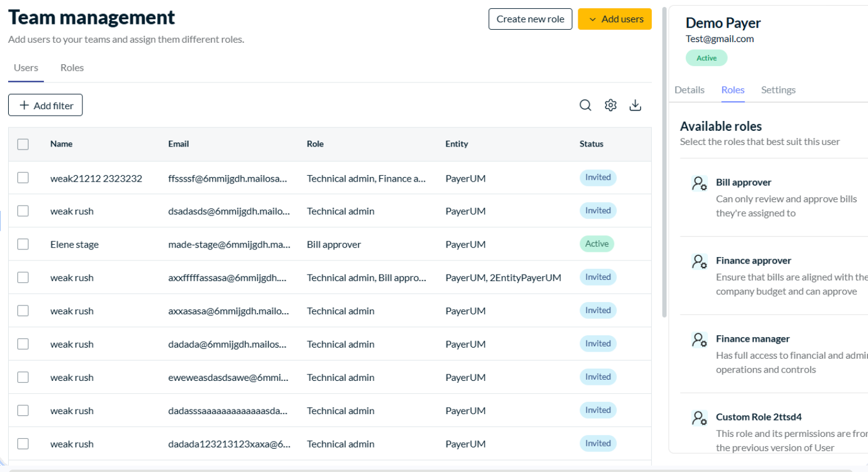Image resolution: width=868 pixels, height=472 pixels.
Task: Select the Finance approver role title
Action: tap(754, 261)
